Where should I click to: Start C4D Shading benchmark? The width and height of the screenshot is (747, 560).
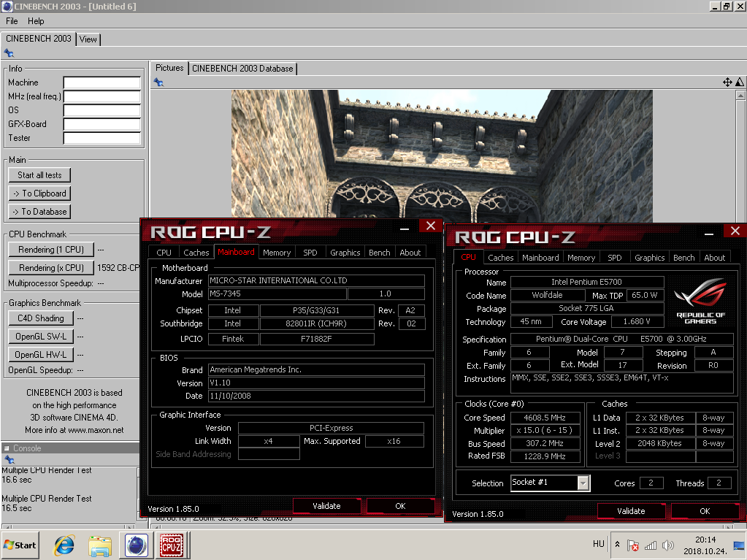[x=41, y=318]
